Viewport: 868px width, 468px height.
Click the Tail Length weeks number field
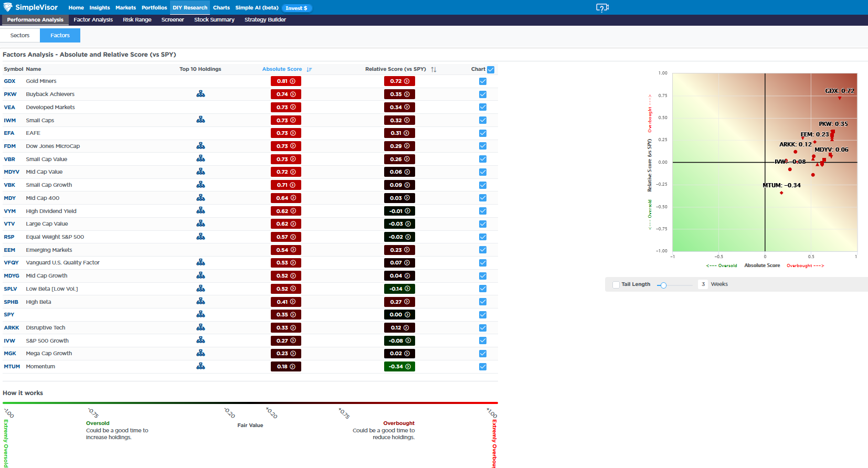click(703, 284)
